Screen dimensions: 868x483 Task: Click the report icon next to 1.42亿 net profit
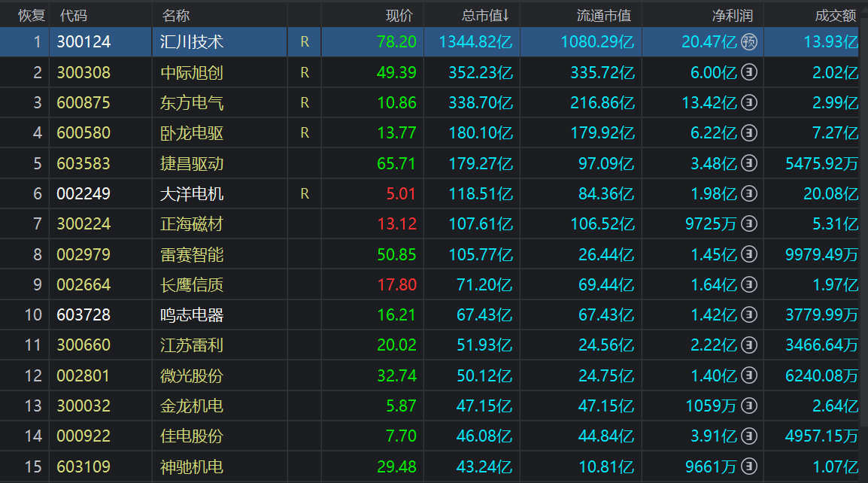point(749,314)
